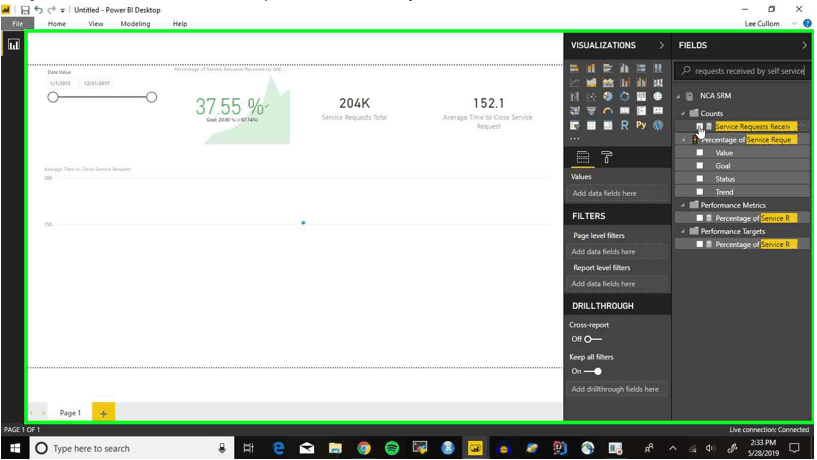This screenshot has width=817, height=460.
Task: Check the Value field checkbox
Action: pos(700,153)
